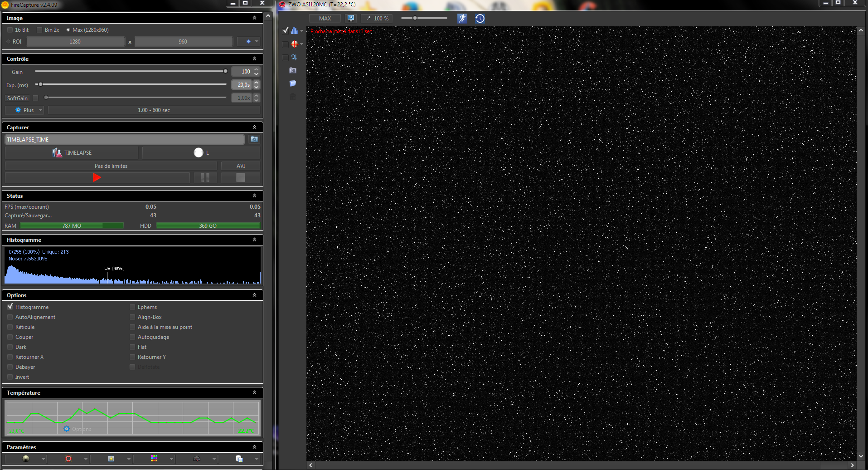This screenshot has width=868, height=470.
Task: Click the red lifebuoy help icon
Action: 68,459
